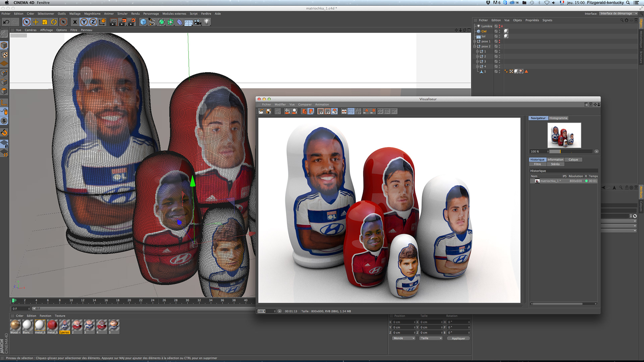Viewport: 644px width, 362px height.
Task: Click the Undo arrow icon
Action: [x=6, y=22]
